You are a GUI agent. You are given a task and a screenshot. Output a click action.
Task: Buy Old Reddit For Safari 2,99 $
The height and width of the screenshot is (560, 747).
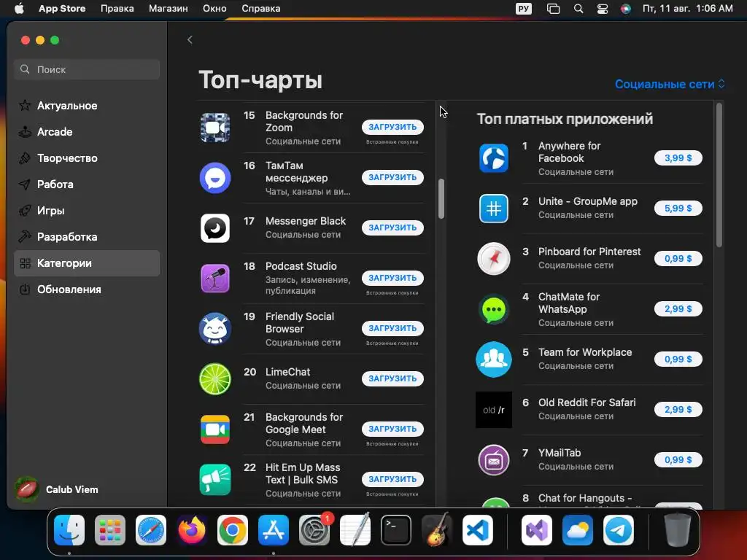(x=678, y=410)
